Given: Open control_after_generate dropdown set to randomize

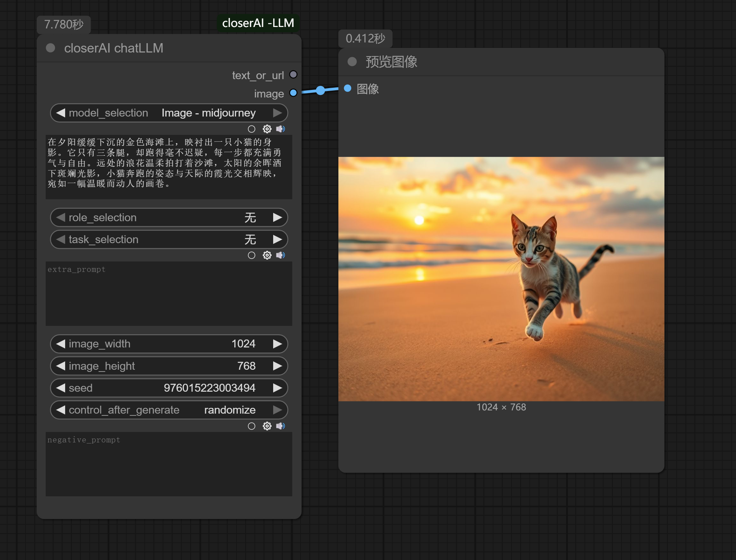Looking at the screenshot, I should 169,410.
